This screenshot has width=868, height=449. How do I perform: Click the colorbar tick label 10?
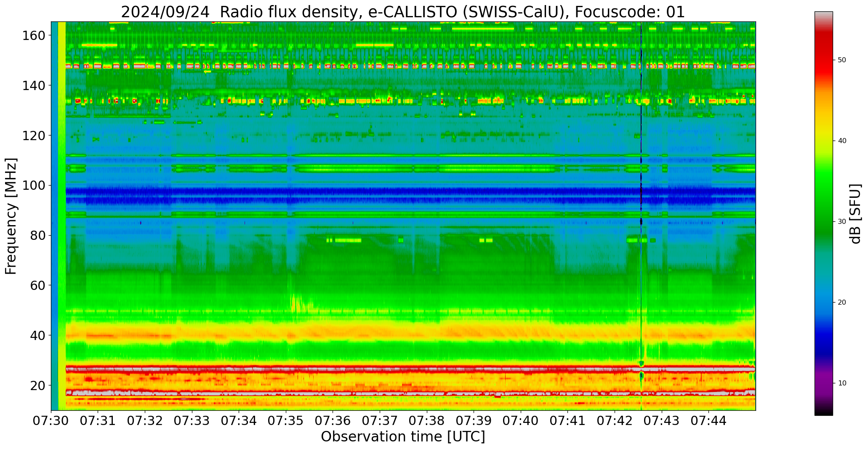point(841,383)
